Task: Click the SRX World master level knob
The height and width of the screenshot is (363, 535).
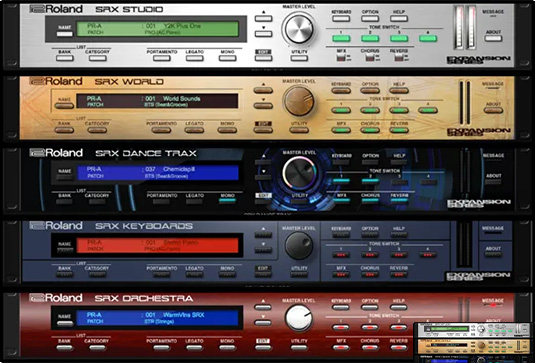Action: coord(299,101)
